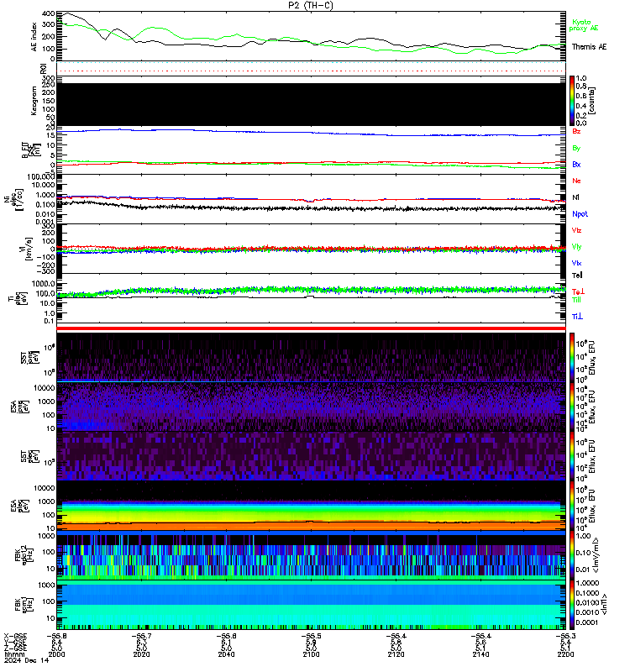Click the FBK edc12 mV/m color bar
This screenshot has height=672, width=630.
572,555
